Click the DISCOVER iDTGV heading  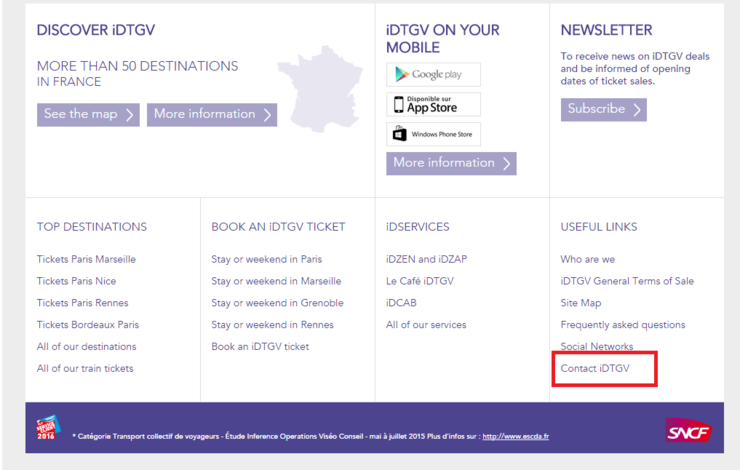pyautogui.click(x=96, y=30)
